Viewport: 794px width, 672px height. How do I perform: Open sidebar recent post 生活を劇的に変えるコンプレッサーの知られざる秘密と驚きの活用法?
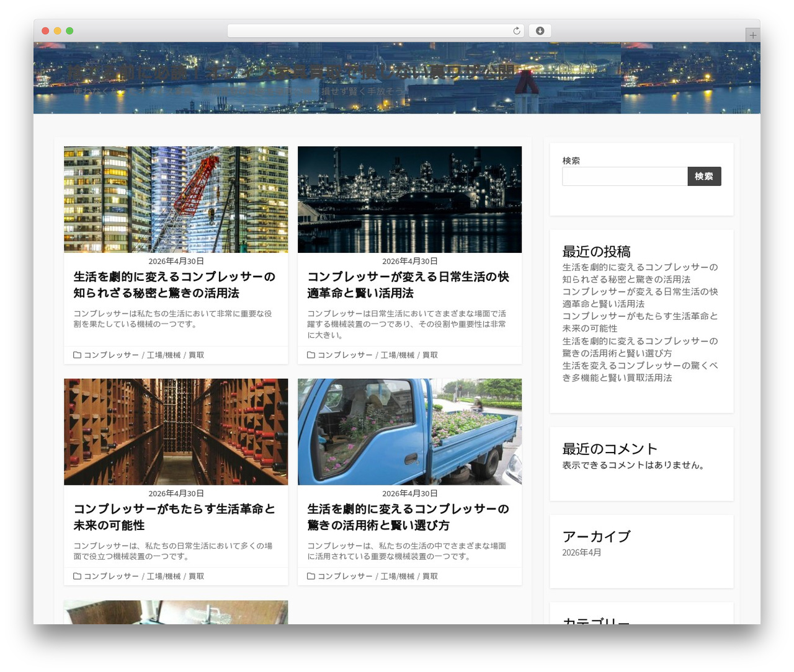[x=640, y=273]
